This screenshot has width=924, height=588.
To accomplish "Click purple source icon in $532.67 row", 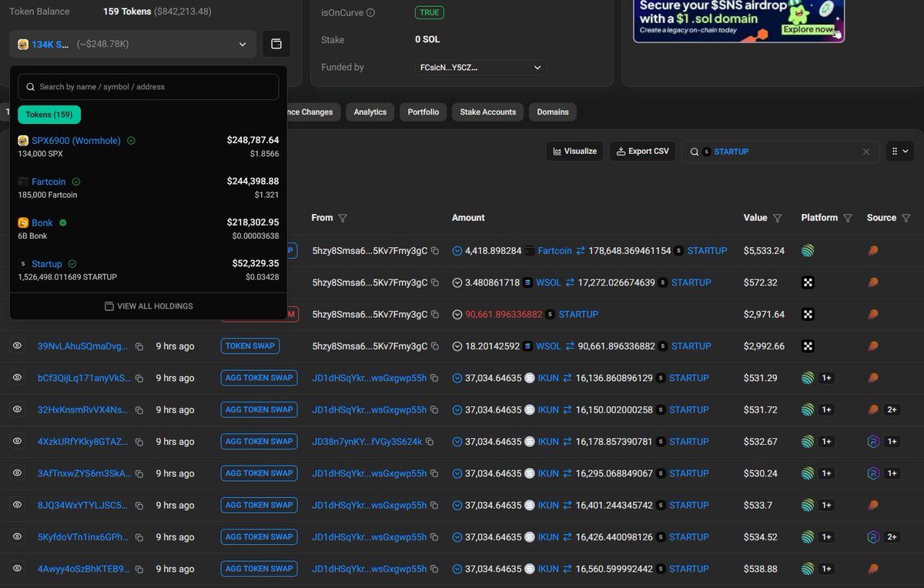I will [x=873, y=442].
